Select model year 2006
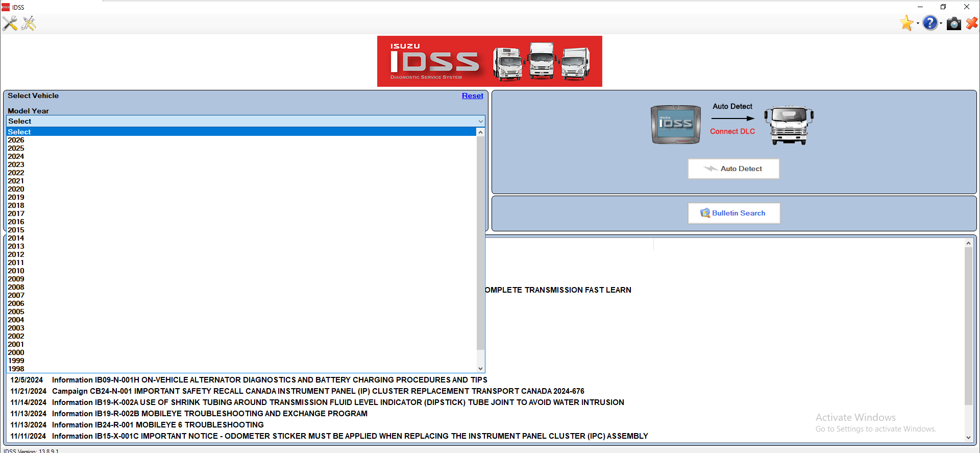980x453 pixels. pos(241,303)
